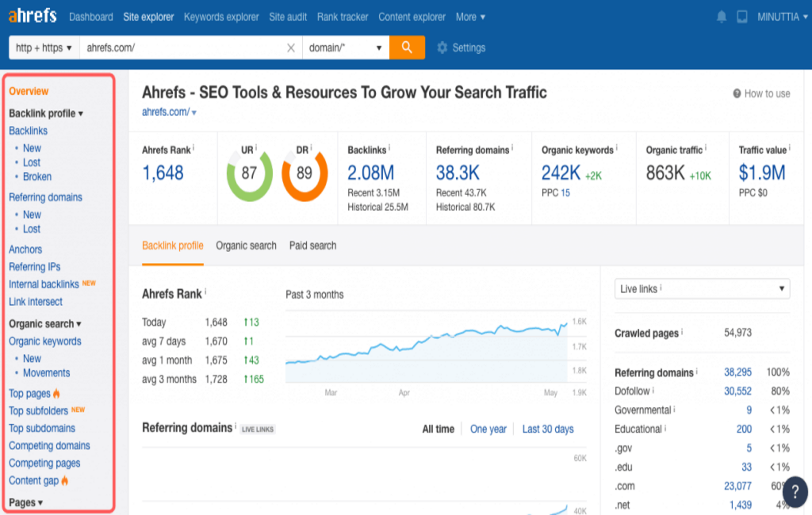Click the 200 Educational count
The height and width of the screenshot is (515, 812).
(744, 429)
